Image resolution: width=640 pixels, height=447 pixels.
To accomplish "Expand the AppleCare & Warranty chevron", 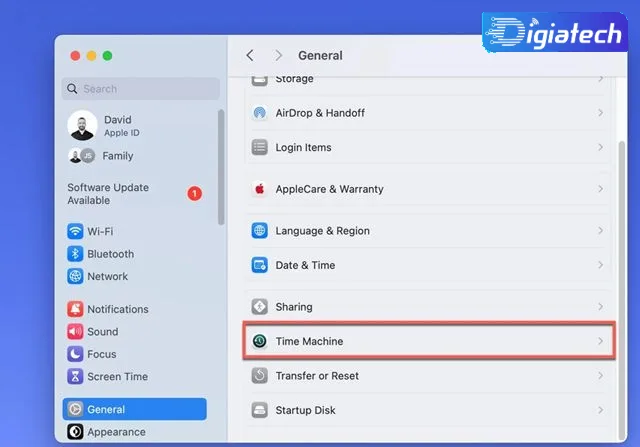I will 600,189.
